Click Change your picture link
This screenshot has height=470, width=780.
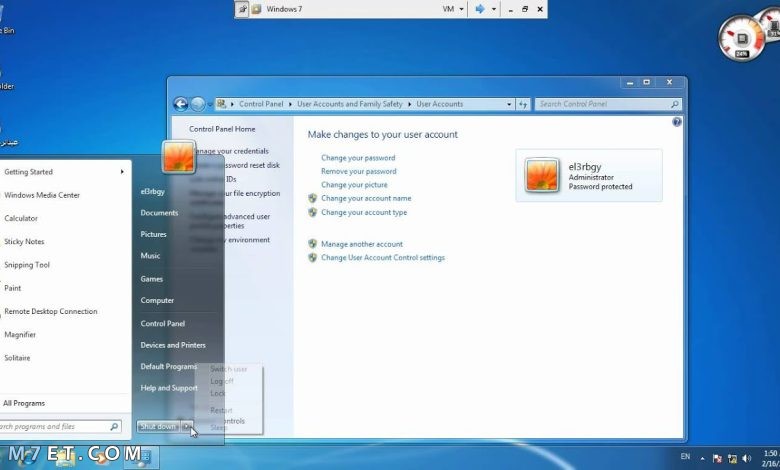coord(354,185)
